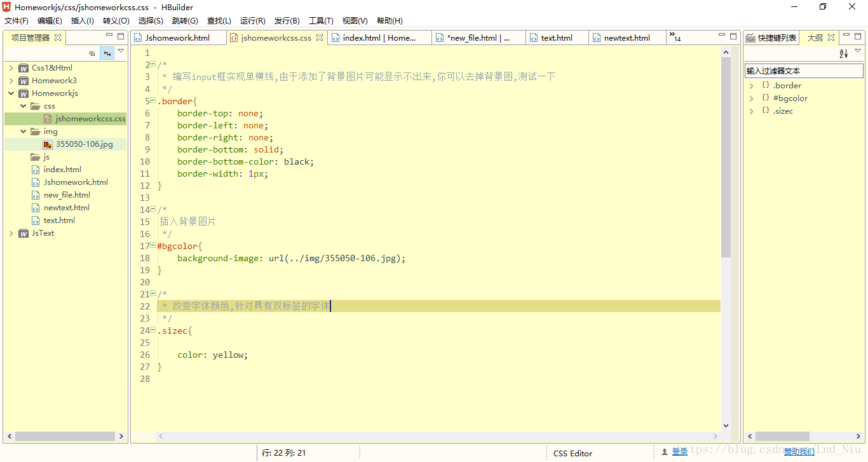
Task: Select jshomeworkcss.css in project tree
Action: click(x=90, y=119)
